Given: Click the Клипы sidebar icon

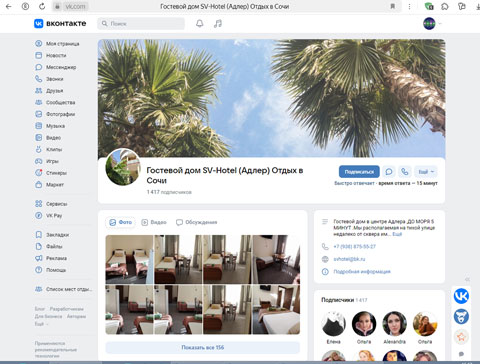Looking at the screenshot, I should [39, 149].
